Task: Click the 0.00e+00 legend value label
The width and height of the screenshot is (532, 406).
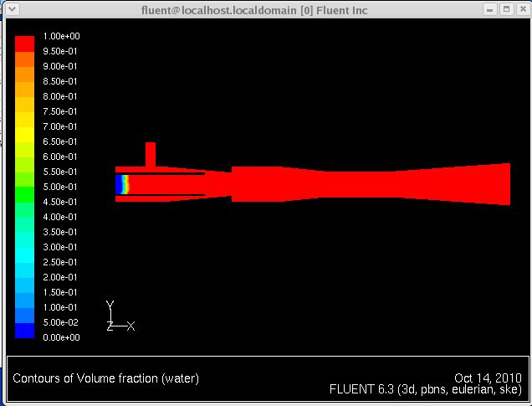Action: pyautogui.click(x=61, y=337)
